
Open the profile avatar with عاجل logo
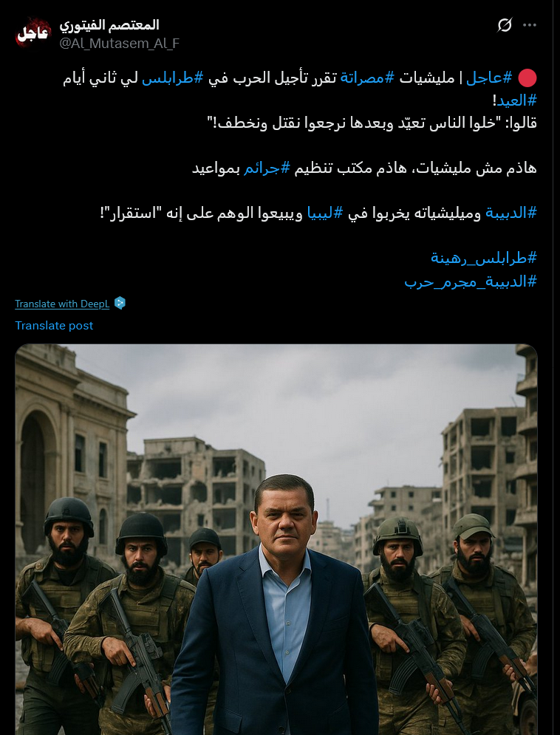[x=33, y=33]
